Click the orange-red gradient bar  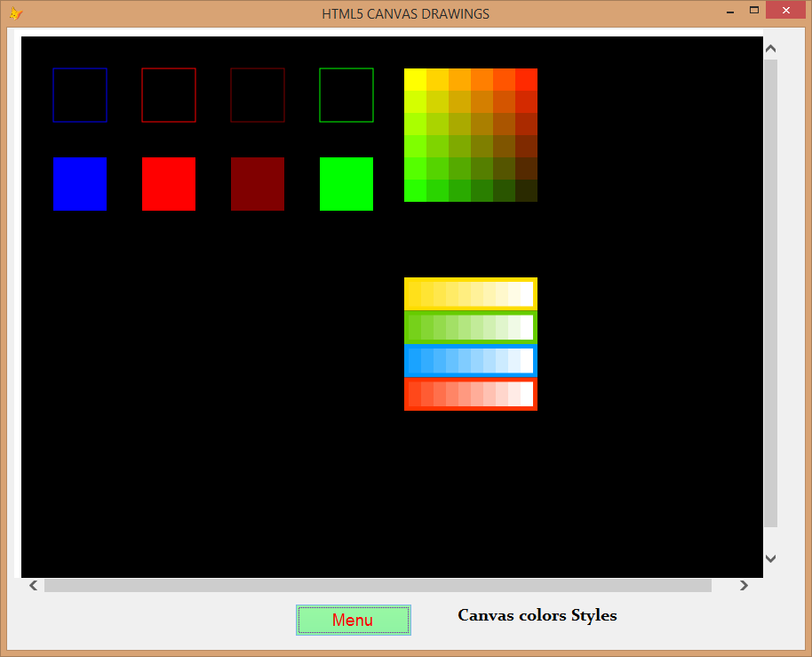(471, 394)
